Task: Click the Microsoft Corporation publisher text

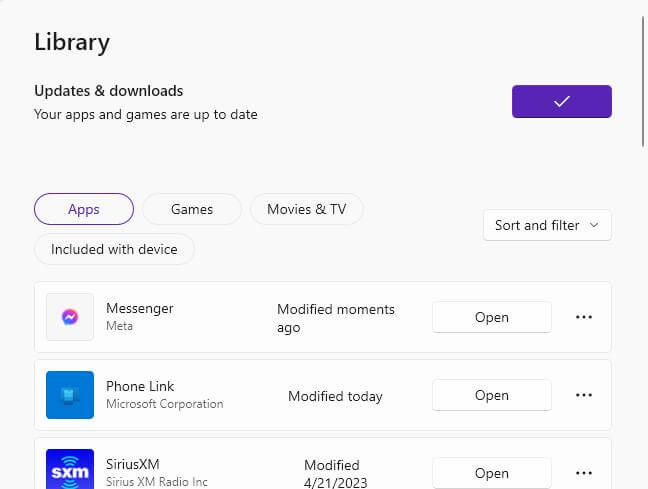Action: pos(164,403)
